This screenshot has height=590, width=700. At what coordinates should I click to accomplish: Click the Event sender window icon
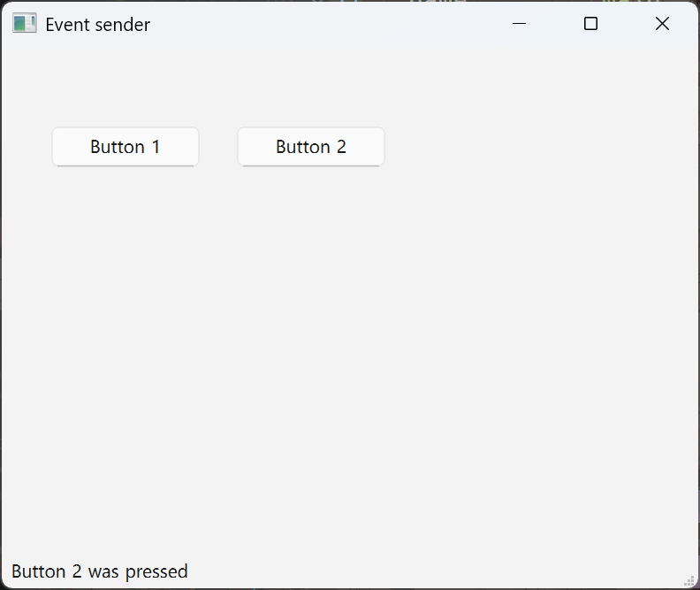[x=24, y=24]
